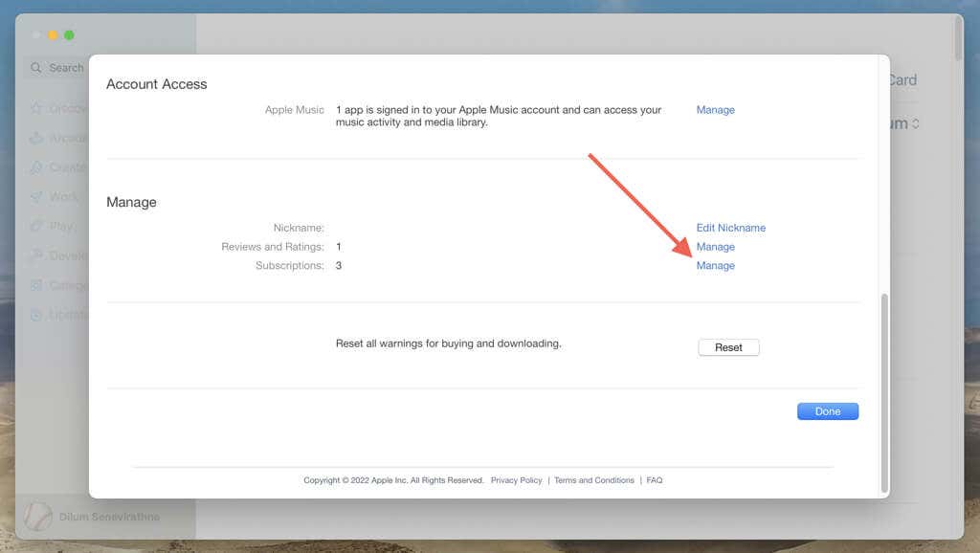
Task: Manage your Reviews and Ratings
Action: [x=715, y=246]
